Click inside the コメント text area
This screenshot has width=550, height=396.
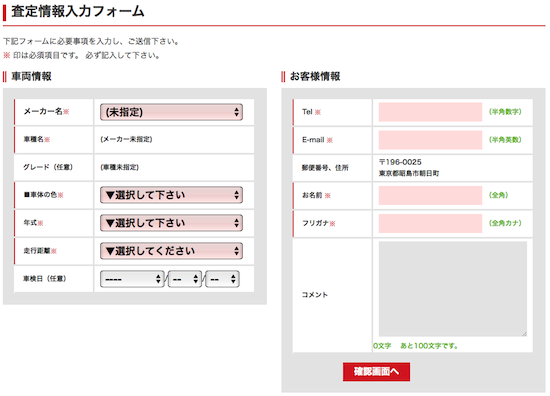pyautogui.click(x=453, y=289)
